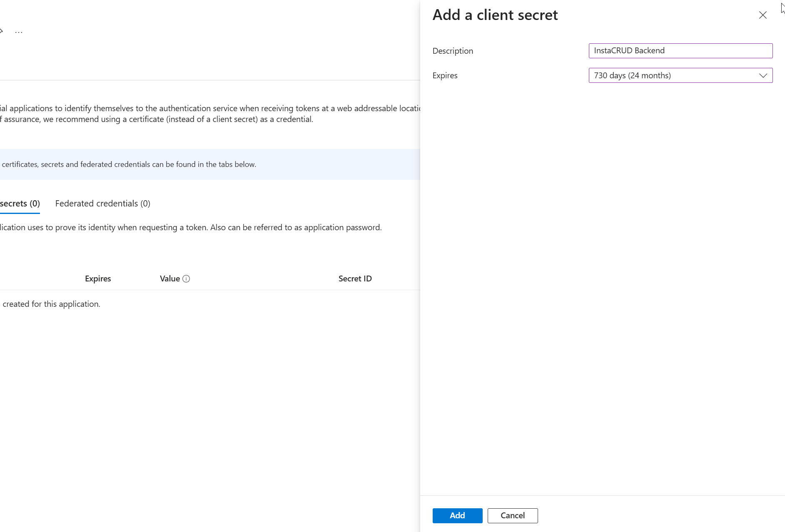Click the Add a client secret heading

[495, 15]
